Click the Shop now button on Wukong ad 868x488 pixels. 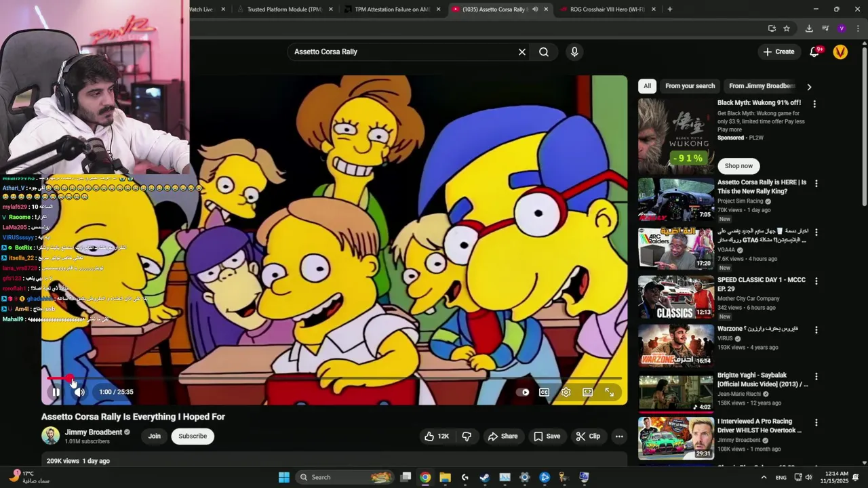738,166
